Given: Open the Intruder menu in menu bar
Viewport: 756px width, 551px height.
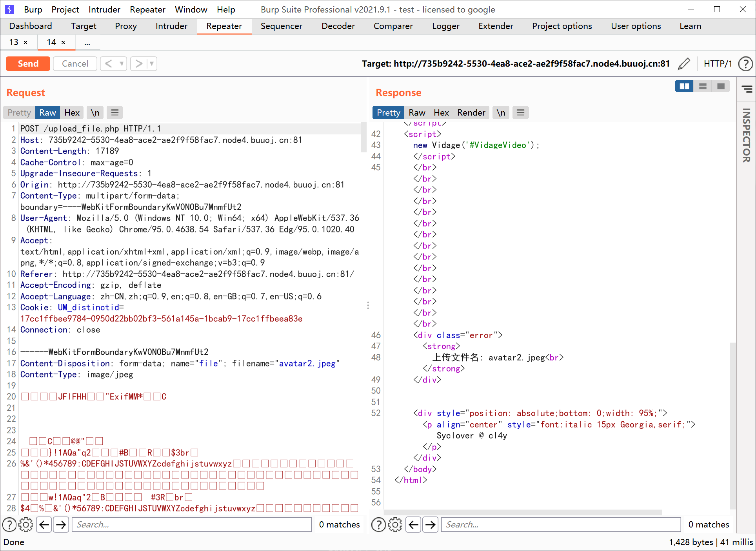Looking at the screenshot, I should pyautogui.click(x=104, y=9).
